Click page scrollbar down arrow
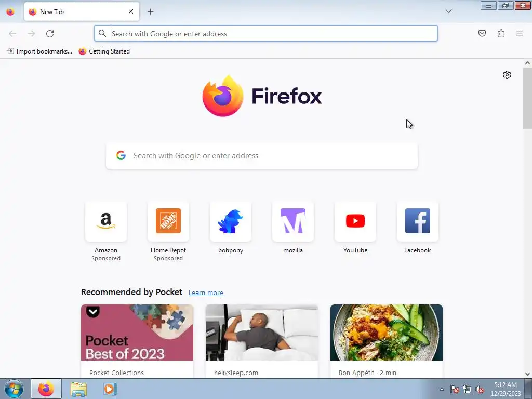The width and height of the screenshot is (532, 399). (527, 374)
